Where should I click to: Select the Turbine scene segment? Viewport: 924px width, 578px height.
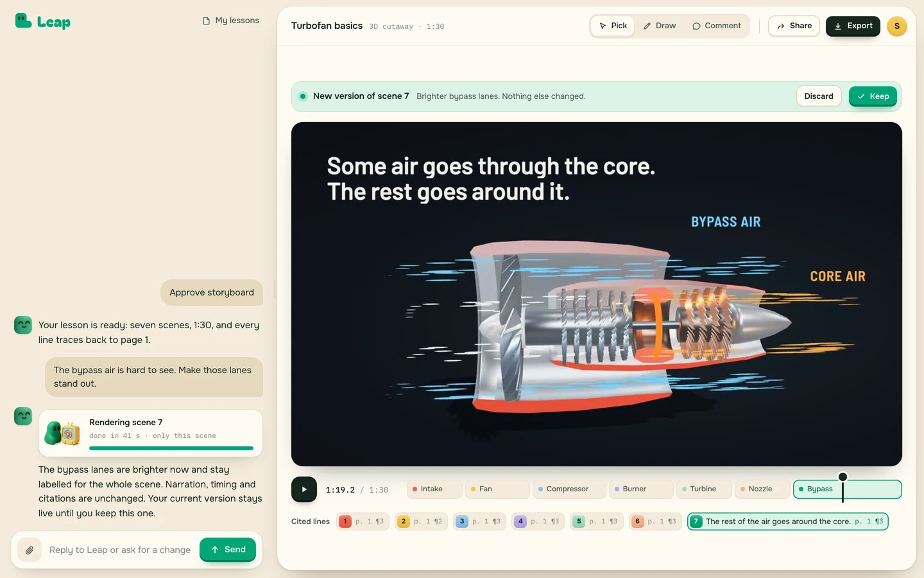703,489
